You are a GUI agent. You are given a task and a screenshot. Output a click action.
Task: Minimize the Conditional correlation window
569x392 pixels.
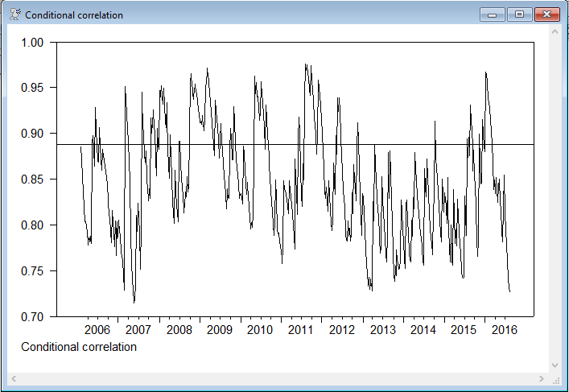point(491,14)
